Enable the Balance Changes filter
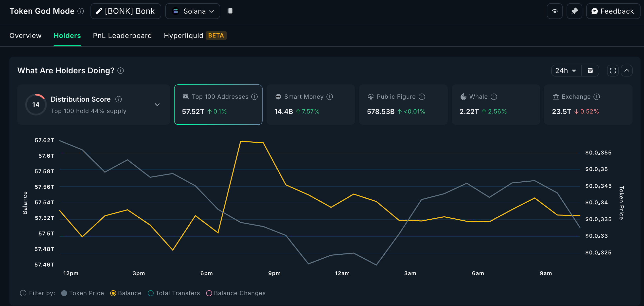The width and height of the screenshot is (644, 306). [x=236, y=293]
